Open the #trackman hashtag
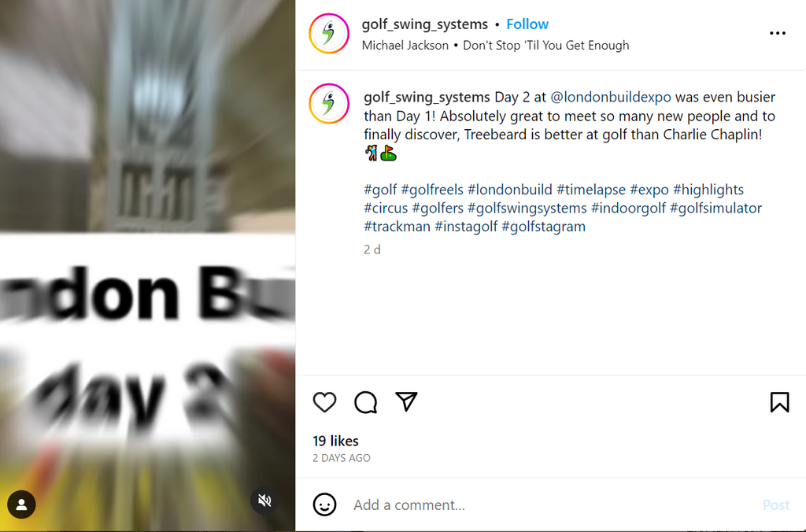 [x=397, y=227]
